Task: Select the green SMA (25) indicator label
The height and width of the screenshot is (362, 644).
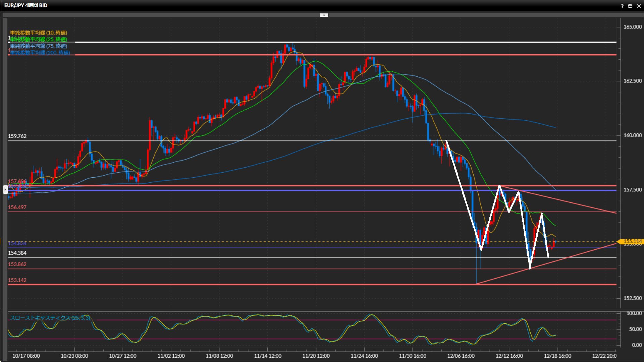Action: click(x=38, y=39)
